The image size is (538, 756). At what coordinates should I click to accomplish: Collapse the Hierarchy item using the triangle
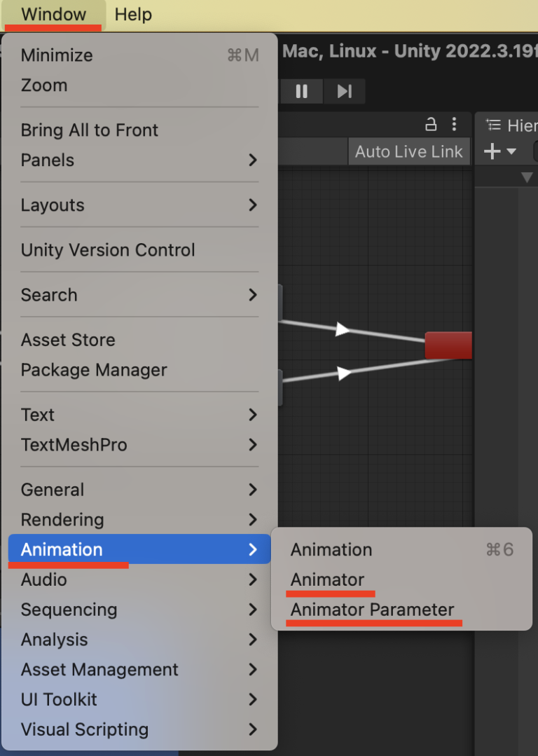[x=527, y=177]
